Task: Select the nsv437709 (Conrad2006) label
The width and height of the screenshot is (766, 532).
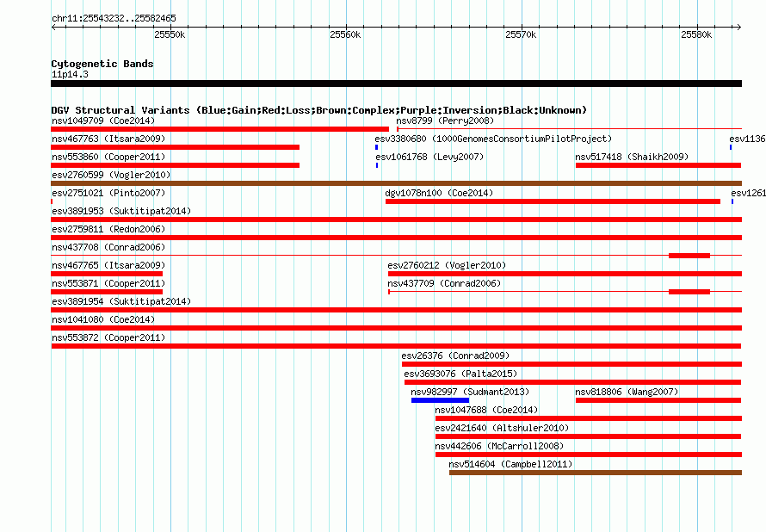Action: [445, 283]
